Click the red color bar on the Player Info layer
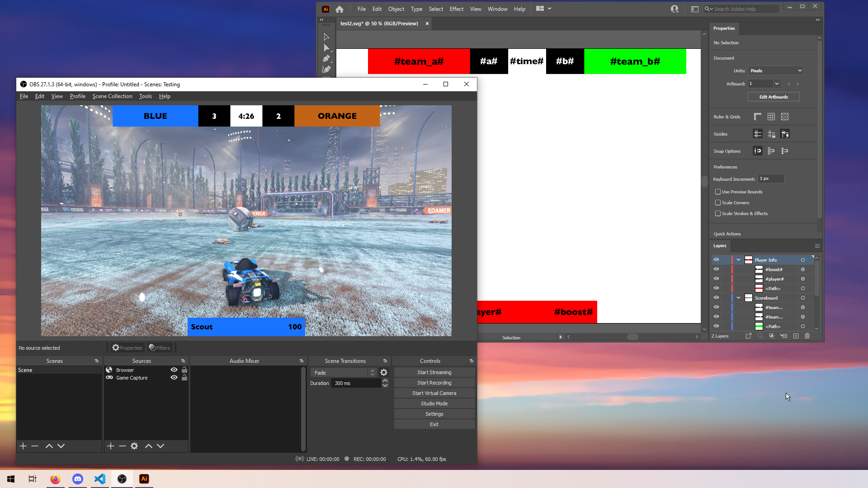The height and width of the screenshot is (488, 868). tap(731, 260)
